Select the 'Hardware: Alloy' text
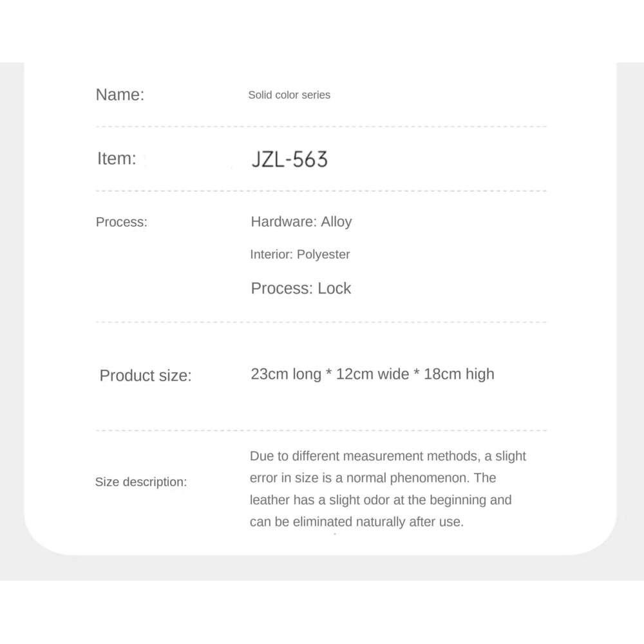 (x=301, y=222)
